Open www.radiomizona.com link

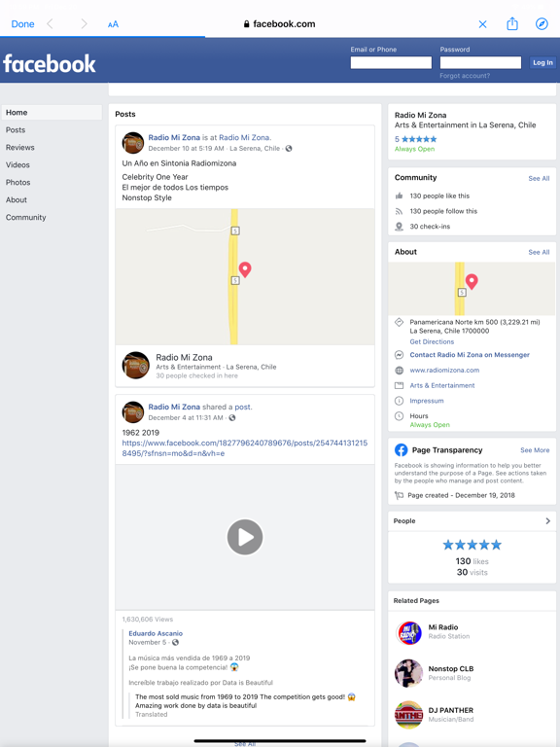click(x=444, y=371)
